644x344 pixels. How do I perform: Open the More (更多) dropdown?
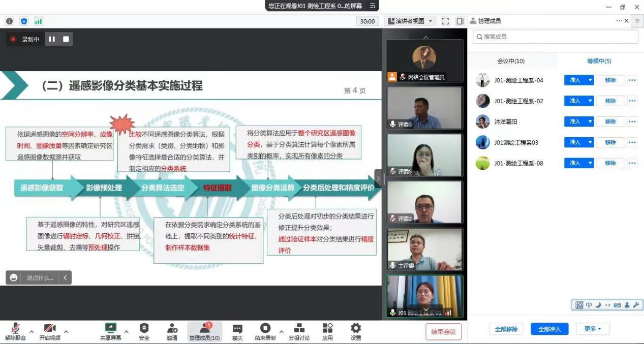pos(593,329)
